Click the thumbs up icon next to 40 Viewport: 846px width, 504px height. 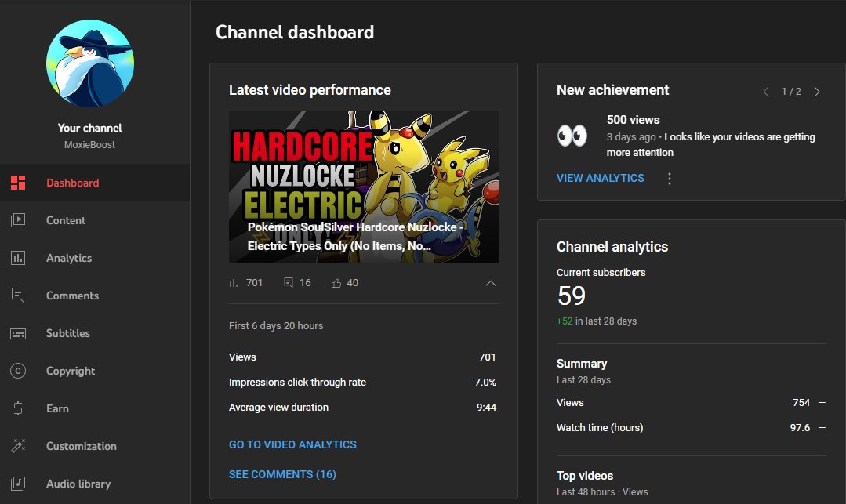coord(336,283)
